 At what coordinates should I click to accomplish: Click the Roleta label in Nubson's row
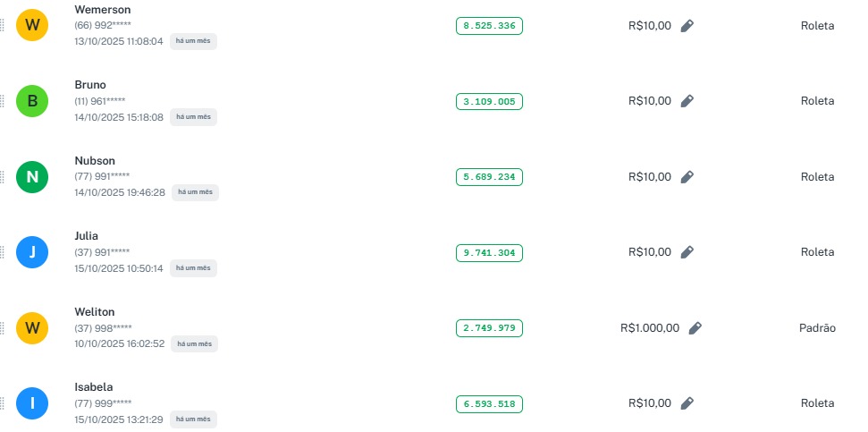(x=817, y=177)
